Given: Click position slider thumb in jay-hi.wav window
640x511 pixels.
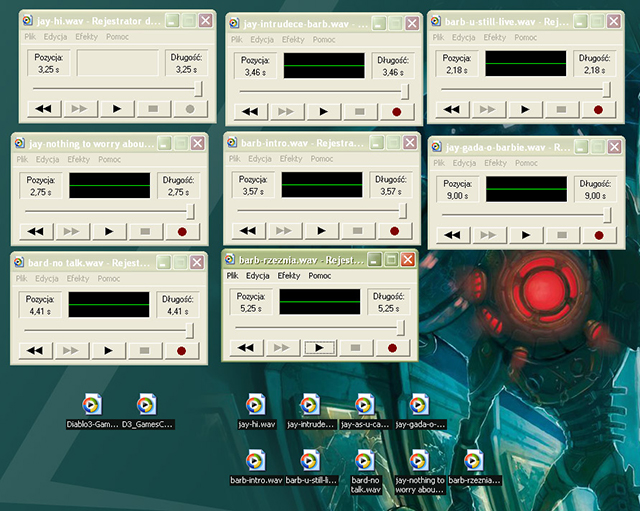Looking at the screenshot, I should click(x=198, y=89).
